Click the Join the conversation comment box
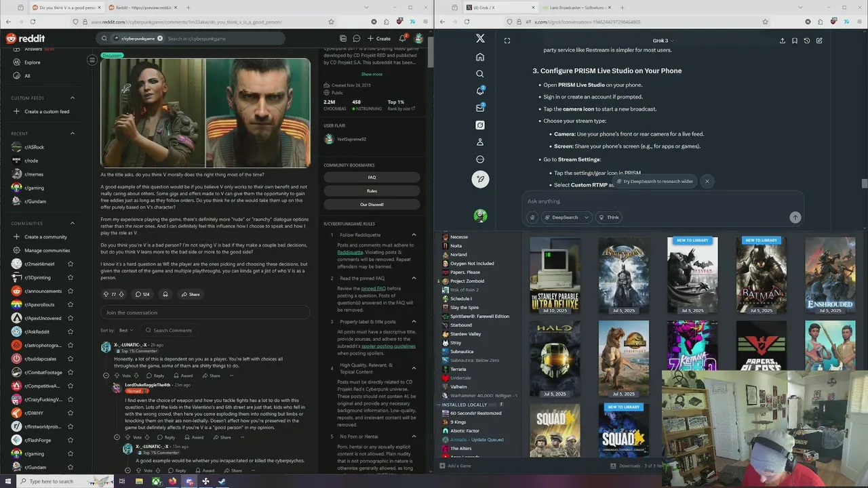Viewport: 868px width, 488px height. 205,312
